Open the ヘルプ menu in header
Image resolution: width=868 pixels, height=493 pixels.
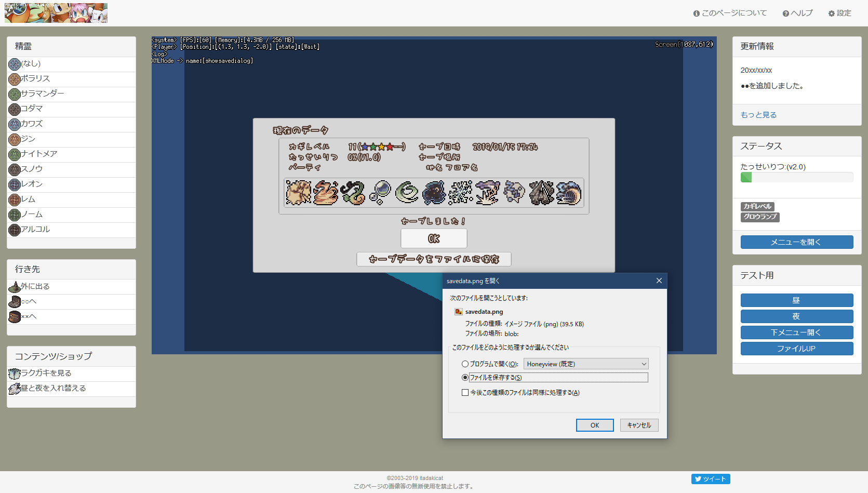[x=797, y=14]
